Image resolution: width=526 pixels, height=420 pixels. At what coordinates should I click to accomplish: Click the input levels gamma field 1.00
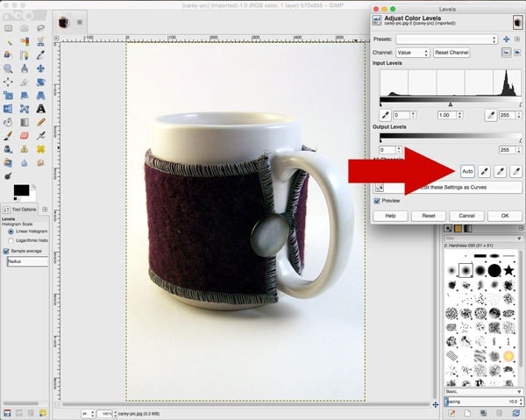pyautogui.click(x=447, y=115)
